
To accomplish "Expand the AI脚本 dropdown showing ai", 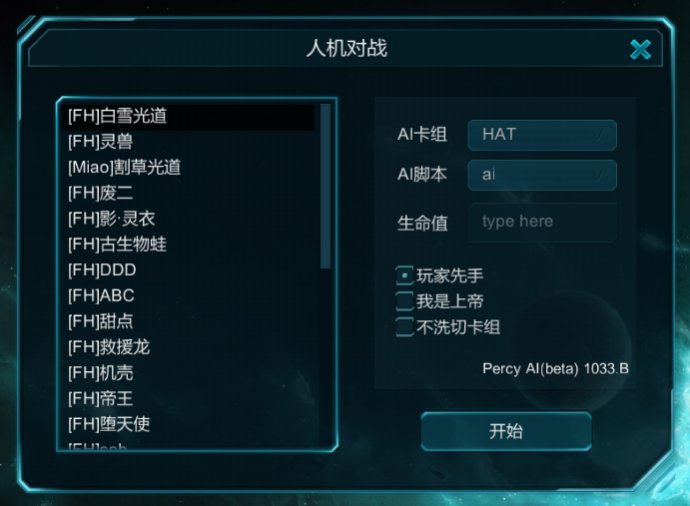I will pyautogui.click(x=542, y=174).
